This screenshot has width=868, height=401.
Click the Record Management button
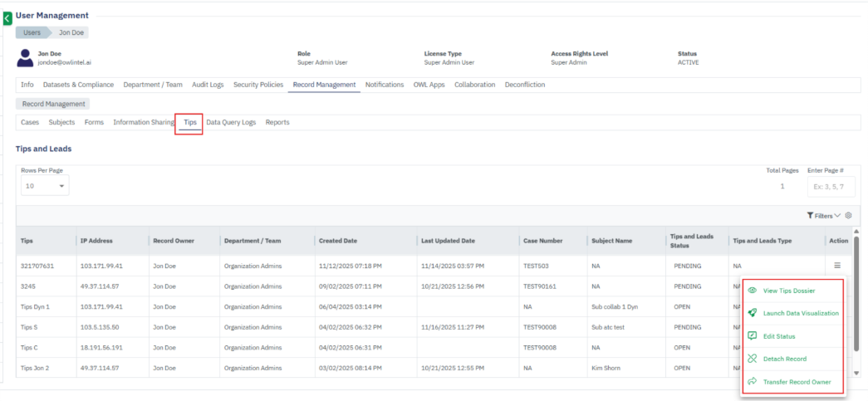(52, 104)
